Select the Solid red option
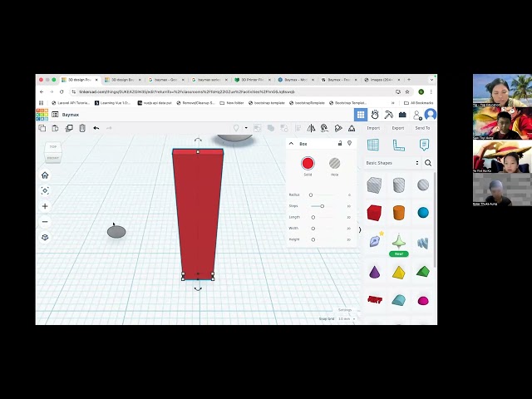This screenshot has width=532, height=399. pyautogui.click(x=308, y=164)
